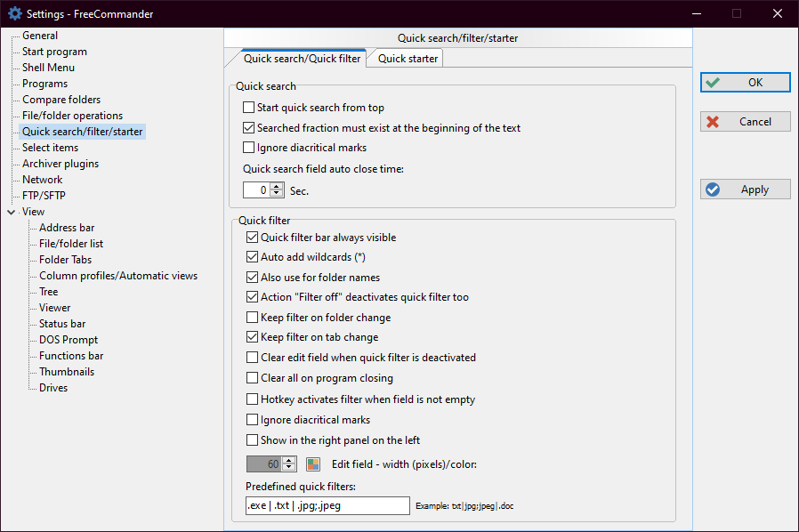Toggle Auto add wildcards option
Viewport: 799px width, 532px height.
(253, 257)
